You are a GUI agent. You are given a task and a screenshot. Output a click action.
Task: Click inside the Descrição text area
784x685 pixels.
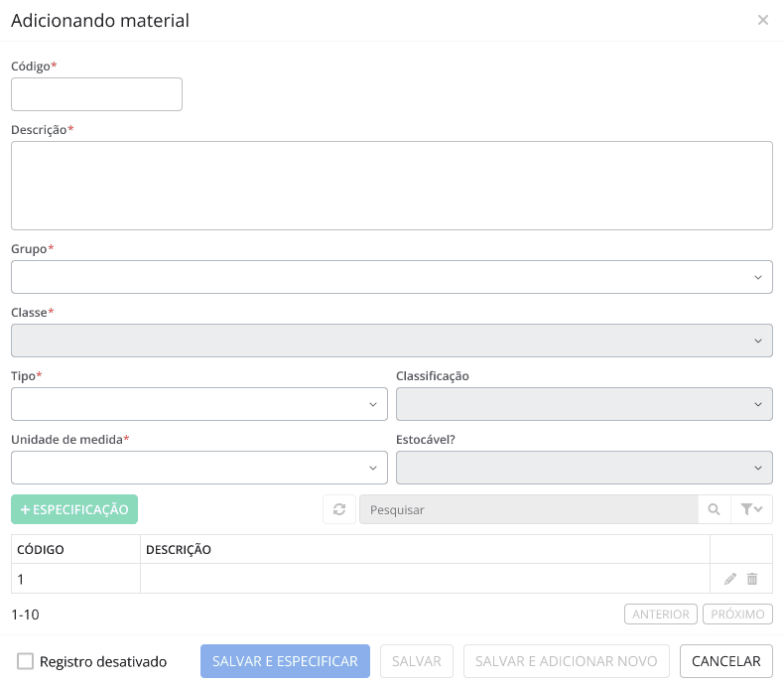(x=391, y=186)
